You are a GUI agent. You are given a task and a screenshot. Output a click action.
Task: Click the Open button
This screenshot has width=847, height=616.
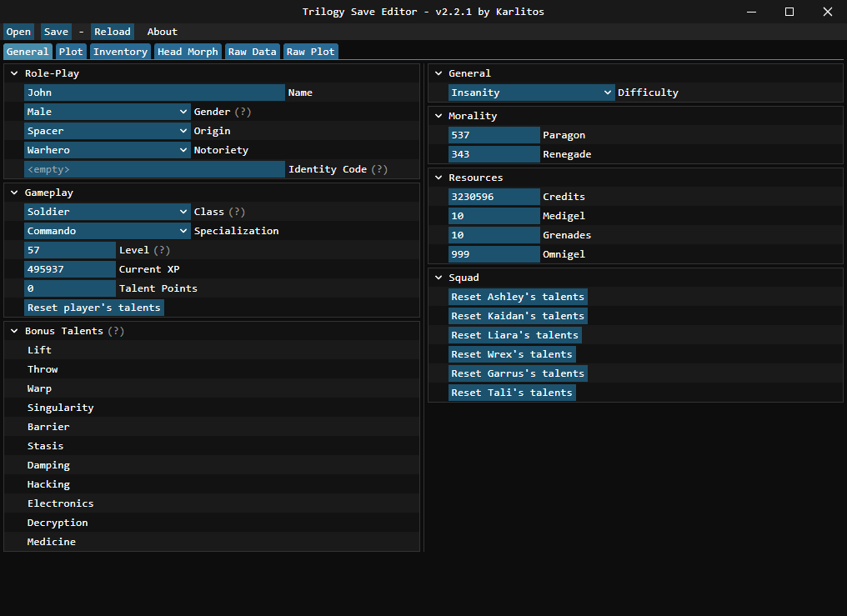(18, 32)
